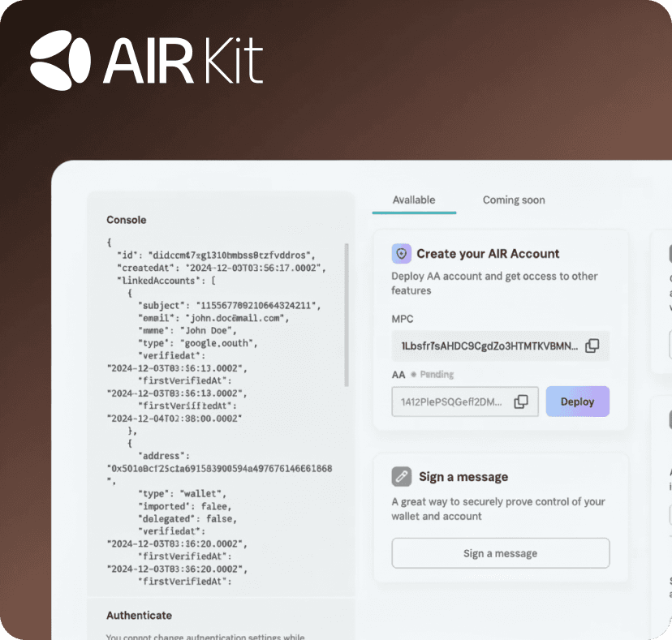Click the AA address input field
The width and height of the screenshot is (672, 640).
click(454, 401)
